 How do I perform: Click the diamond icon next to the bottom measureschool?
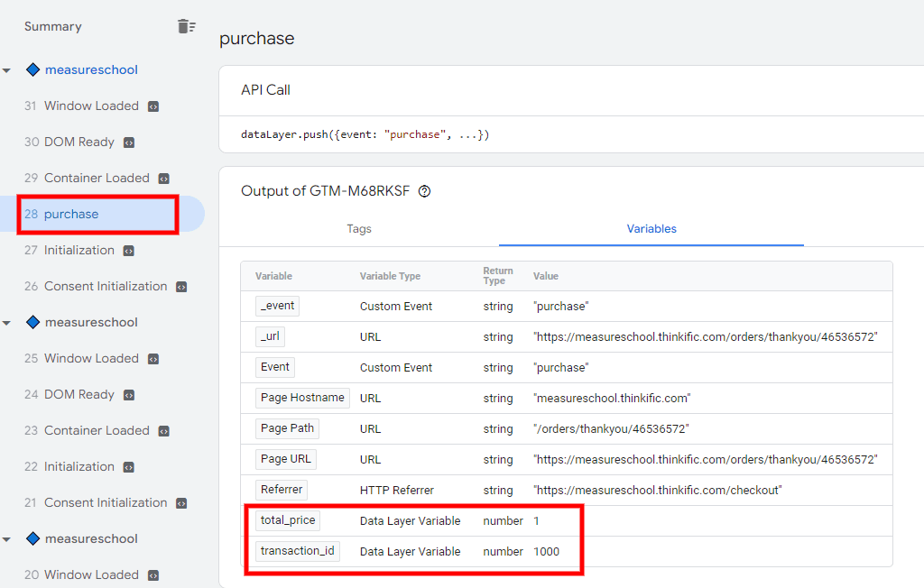[x=32, y=538]
